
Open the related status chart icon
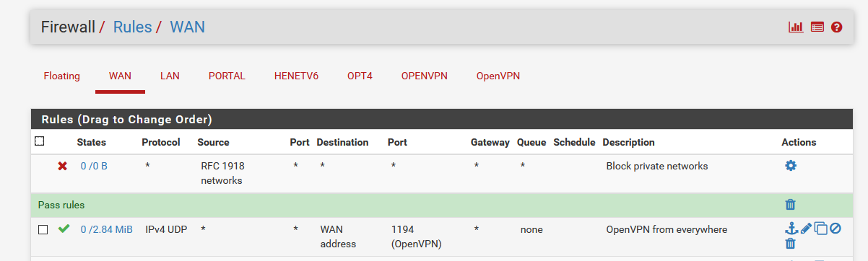796,27
